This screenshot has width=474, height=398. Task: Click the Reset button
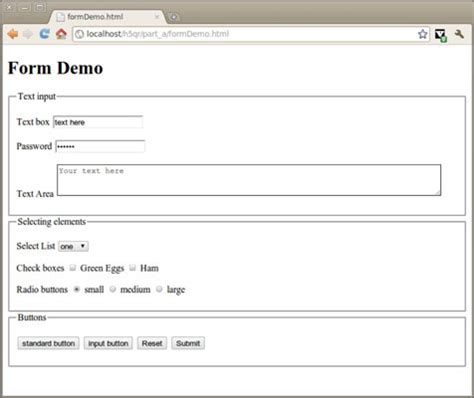(x=152, y=343)
